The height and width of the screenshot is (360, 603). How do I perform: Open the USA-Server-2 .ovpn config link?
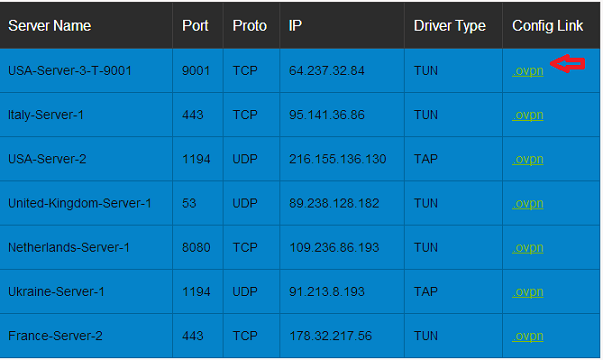(528, 160)
